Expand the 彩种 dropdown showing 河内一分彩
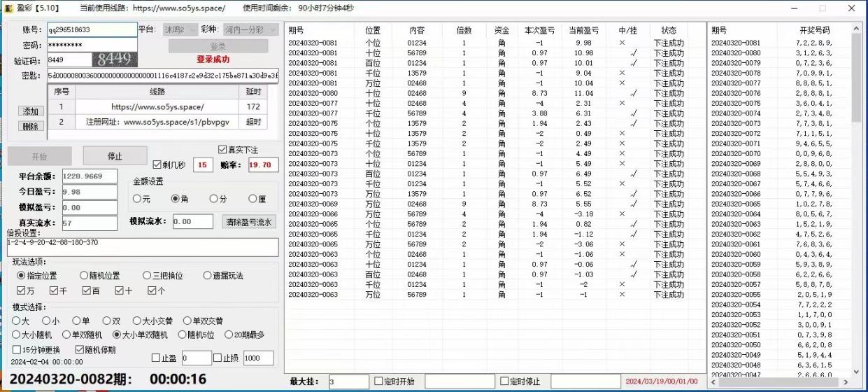The width and height of the screenshot is (868, 392). coord(244,29)
